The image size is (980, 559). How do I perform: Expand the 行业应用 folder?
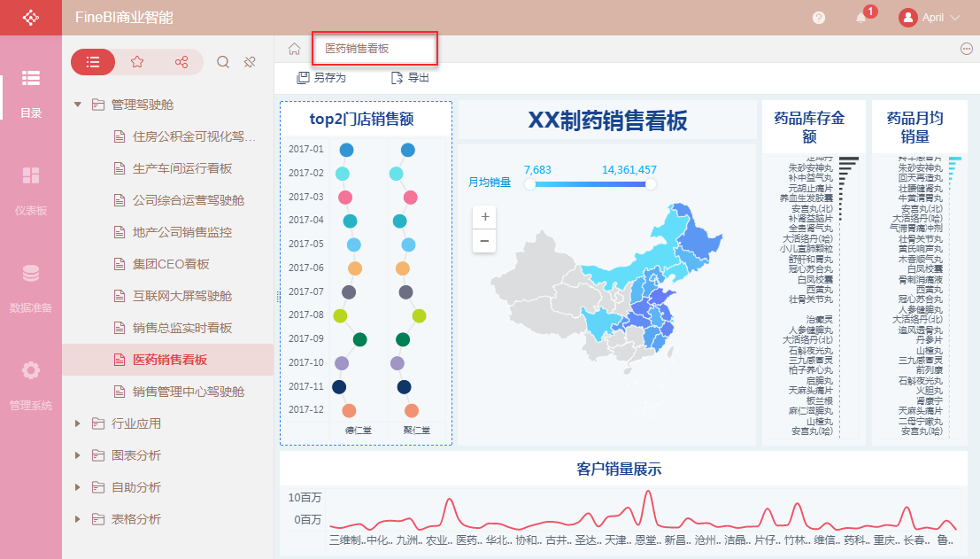click(78, 423)
